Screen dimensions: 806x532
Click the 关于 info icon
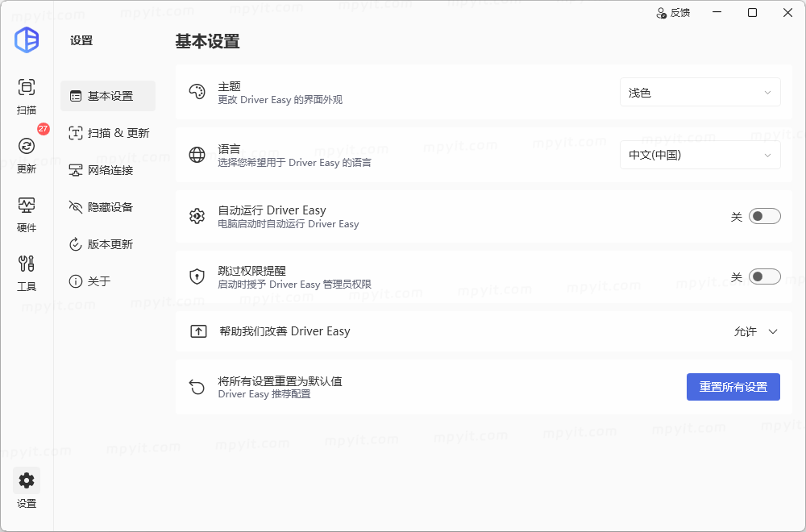click(76, 281)
